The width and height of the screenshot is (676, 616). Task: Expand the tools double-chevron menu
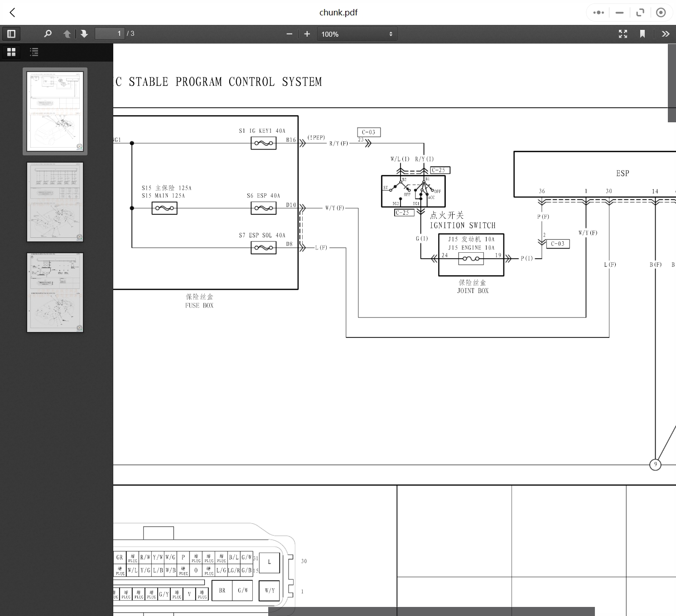tap(665, 34)
